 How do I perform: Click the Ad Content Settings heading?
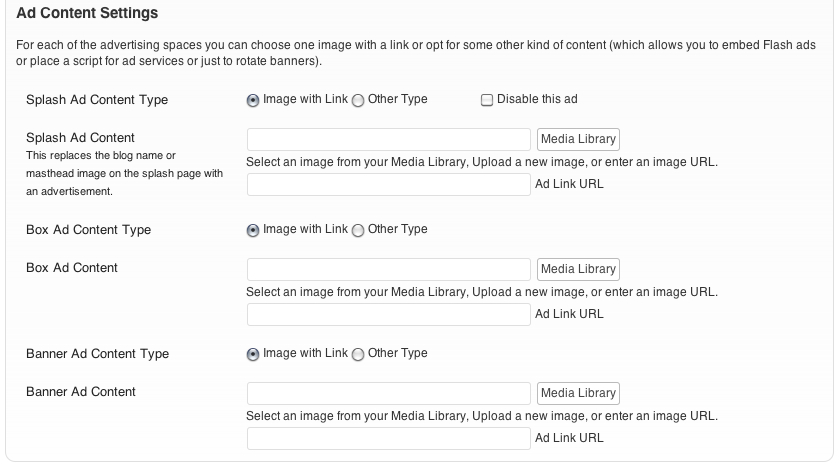click(x=88, y=14)
